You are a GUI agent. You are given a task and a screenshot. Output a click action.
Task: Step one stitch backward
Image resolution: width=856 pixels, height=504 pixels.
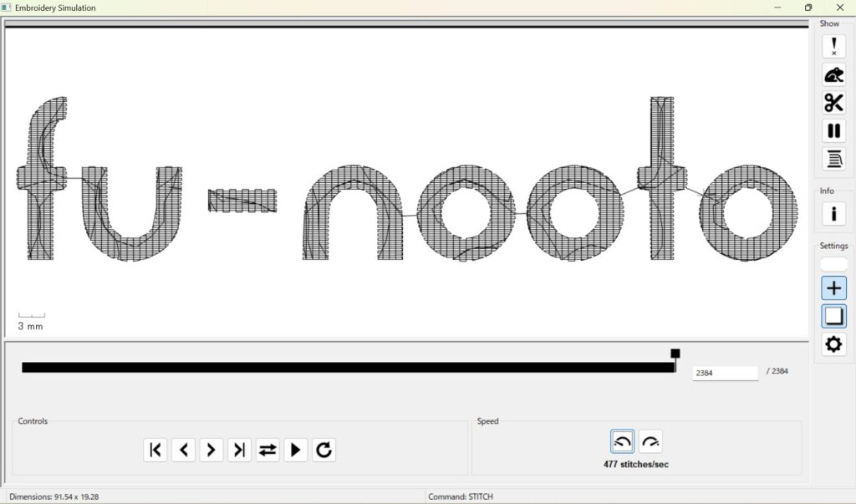(x=183, y=450)
